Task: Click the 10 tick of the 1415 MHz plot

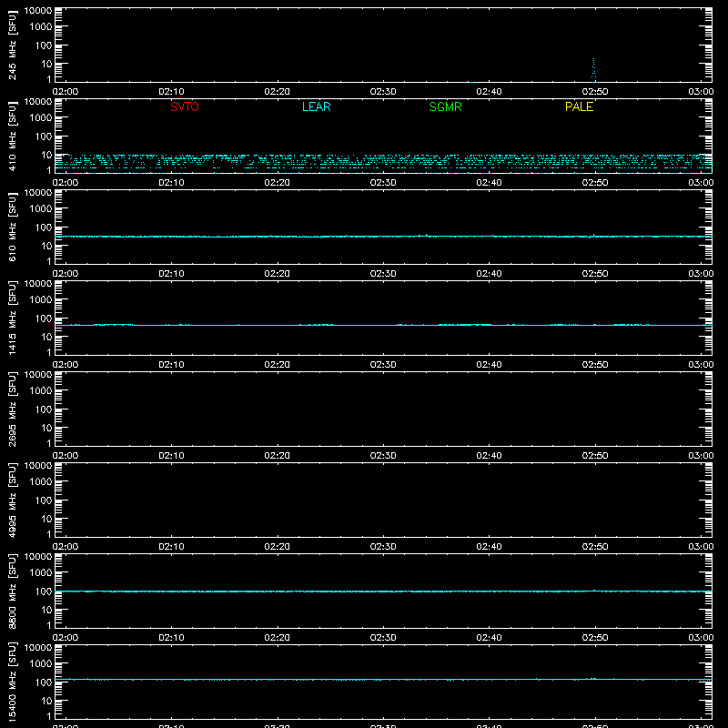Action: coord(46,337)
